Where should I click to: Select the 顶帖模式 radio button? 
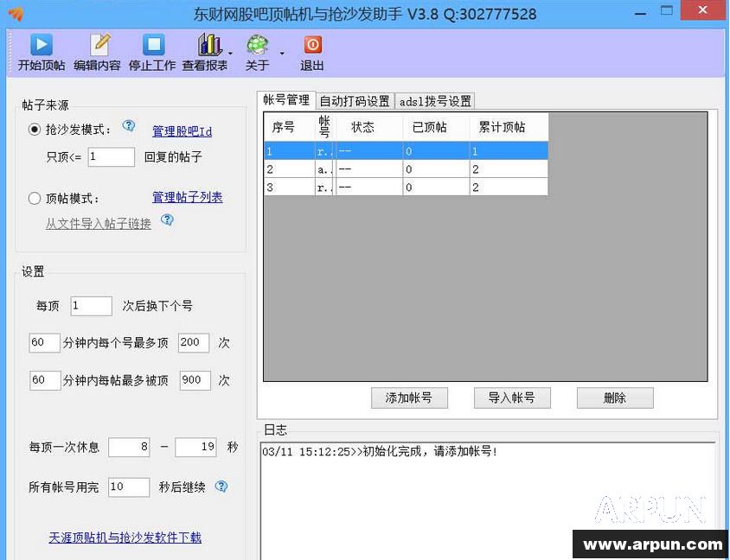pos(33,198)
